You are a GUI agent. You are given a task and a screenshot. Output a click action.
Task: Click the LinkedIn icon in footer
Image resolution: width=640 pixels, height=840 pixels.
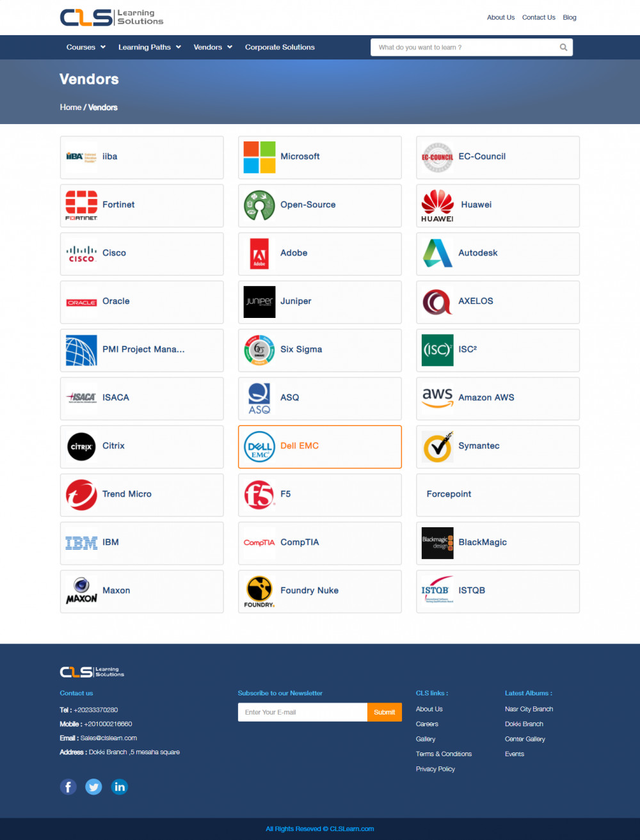tap(120, 787)
